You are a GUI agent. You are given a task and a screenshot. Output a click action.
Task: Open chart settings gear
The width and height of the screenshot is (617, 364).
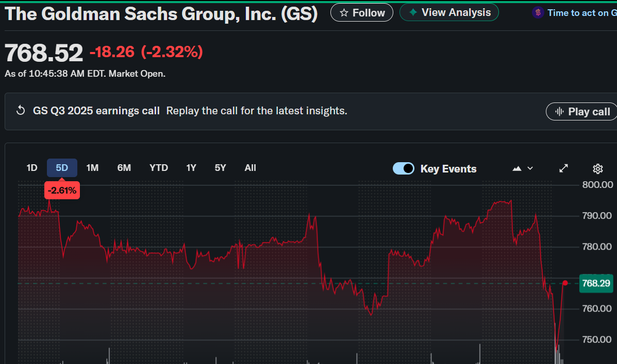[598, 168]
